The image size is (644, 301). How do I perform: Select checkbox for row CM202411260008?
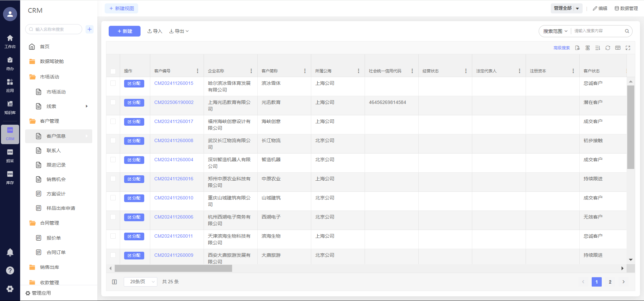pos(113,141)
